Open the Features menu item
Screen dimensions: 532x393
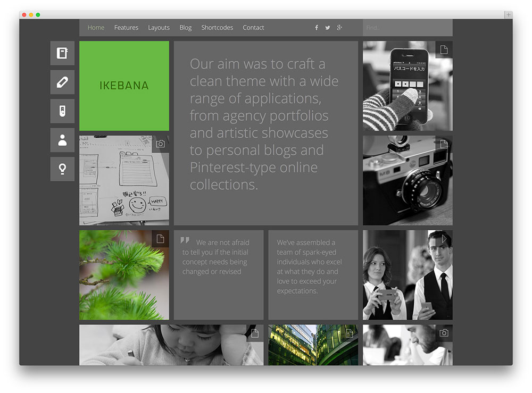(126, 28)
